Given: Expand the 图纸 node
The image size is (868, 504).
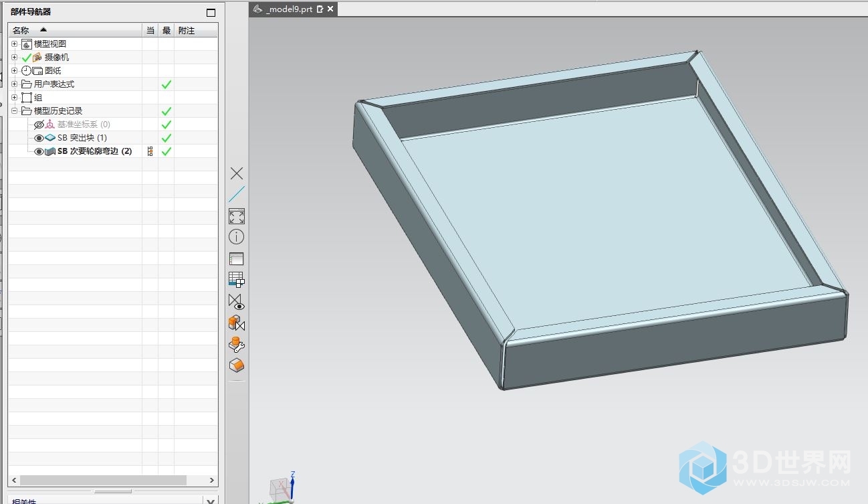Looking at the screenshot, I should [15, 70].
